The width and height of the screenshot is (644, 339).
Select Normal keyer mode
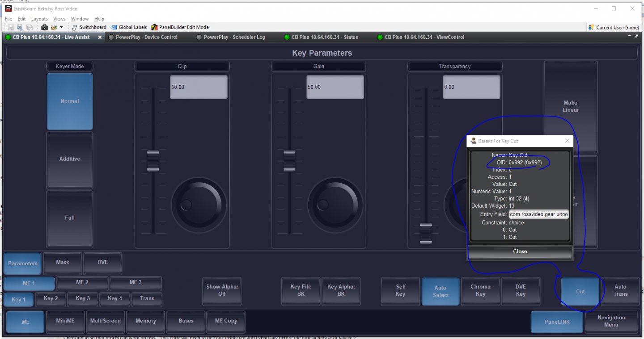[x=70, y=101]
